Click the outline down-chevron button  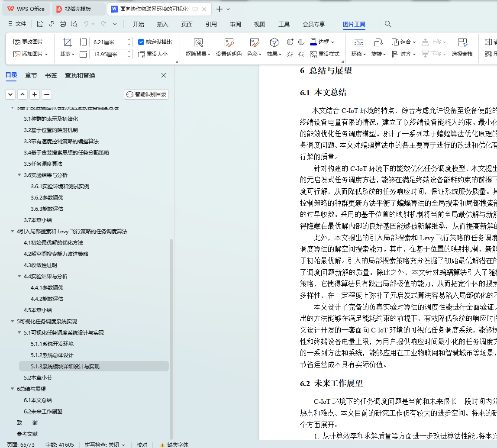coord(10,94)
